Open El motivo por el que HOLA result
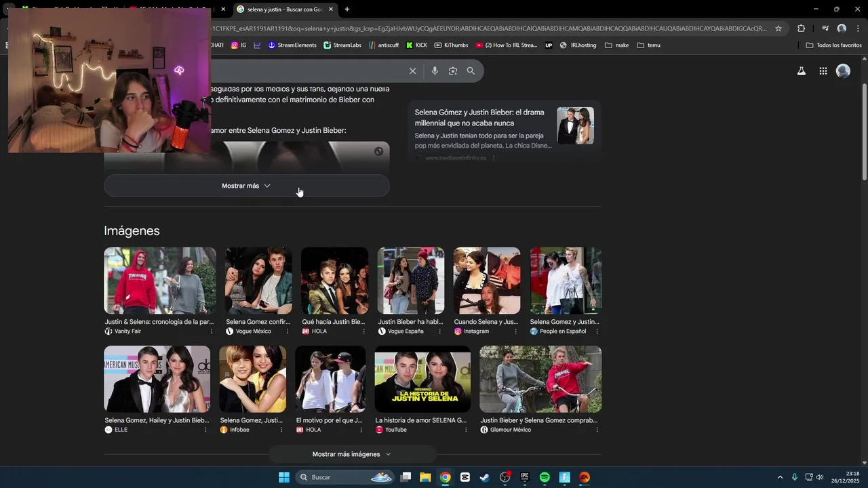This screenshot has width=868, height=488. (x=329, y=420)
